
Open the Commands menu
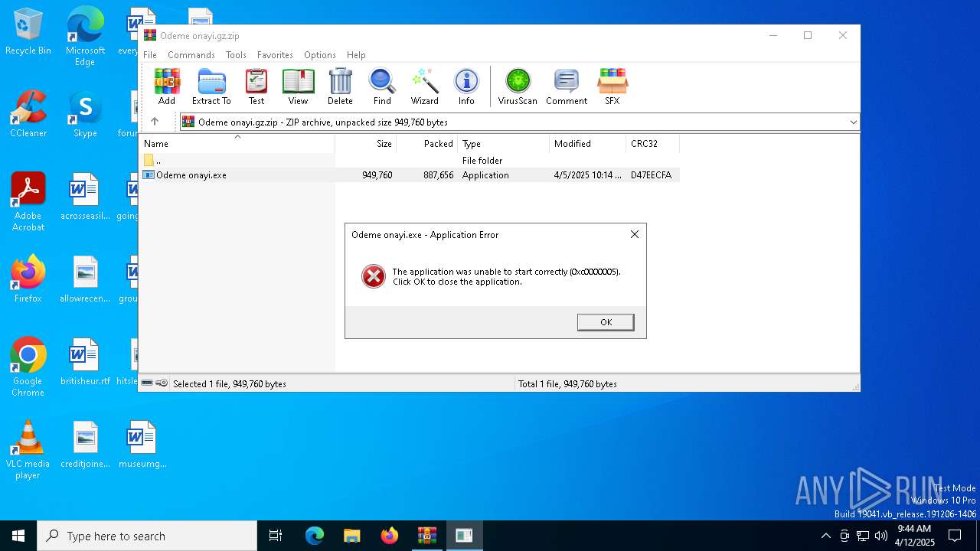(191, 55)
